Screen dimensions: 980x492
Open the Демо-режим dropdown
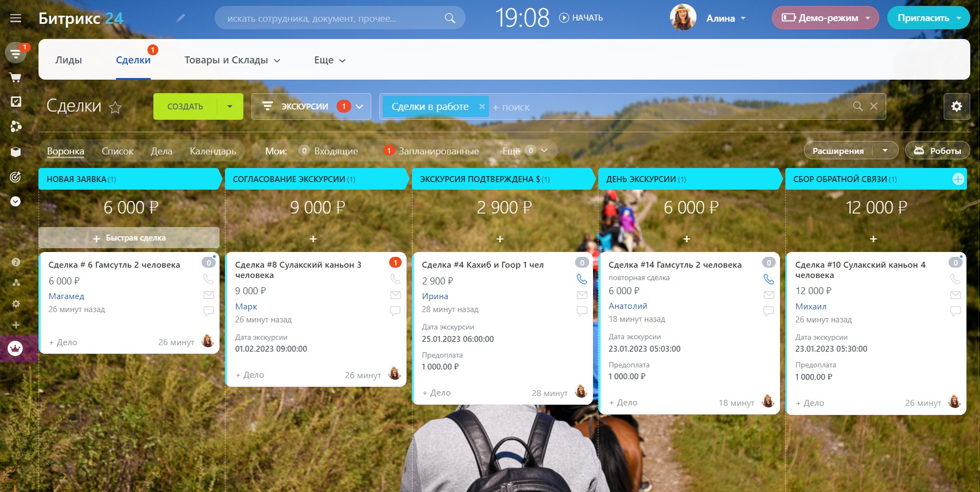click(825, 18)
